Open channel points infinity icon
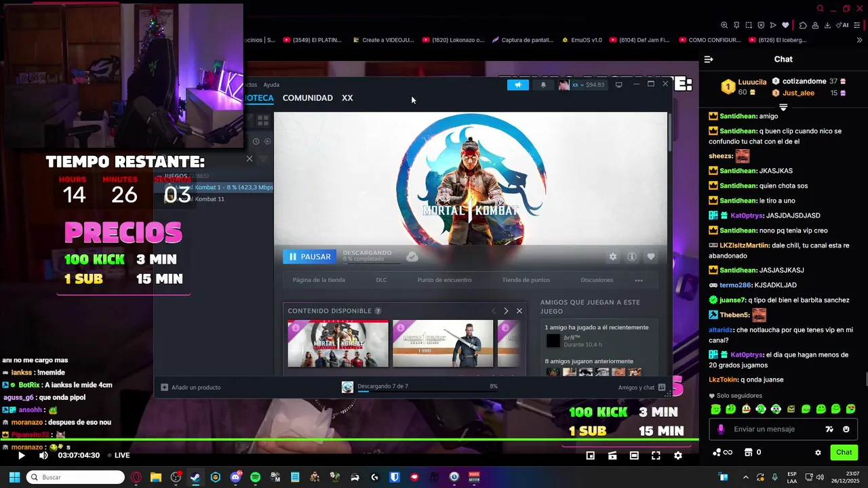The width and height of the screenshot is (868, 488). (x=723, y=452)
